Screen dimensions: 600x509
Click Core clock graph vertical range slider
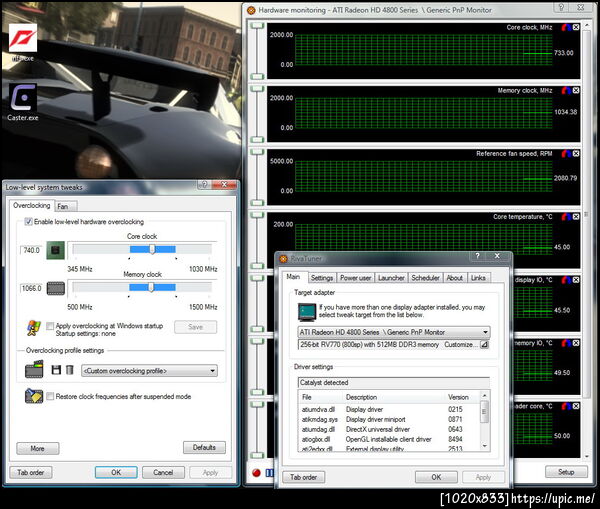258,51
